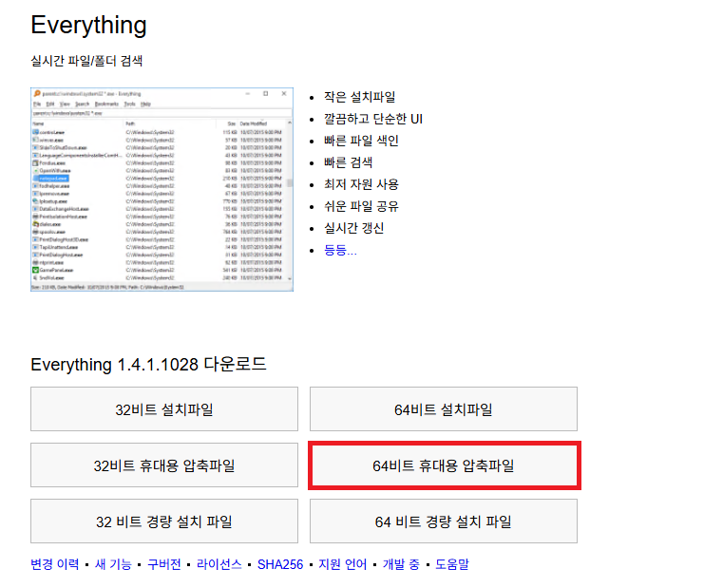This screenshot has width=704, height=588.
Task: Open the 새 기능 link
Action: 113,564
